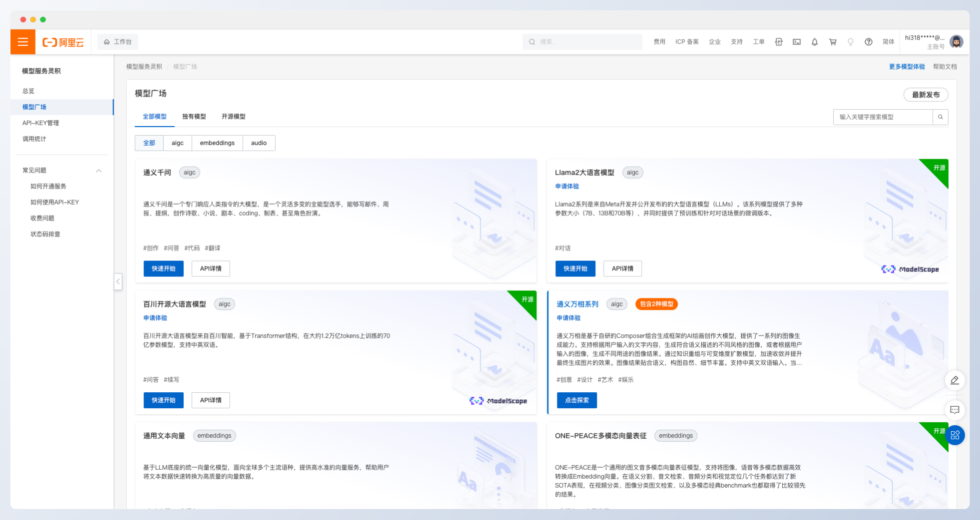This screenshot has height=520, width=980.
Task: Click ModelScope logo on Baichuan card
Action: click(x=498, y=401)
